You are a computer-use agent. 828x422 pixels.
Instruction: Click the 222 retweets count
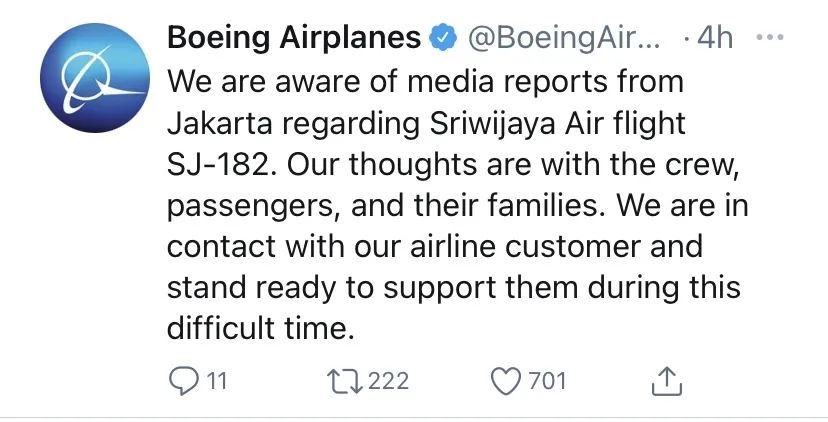[388, 381]
